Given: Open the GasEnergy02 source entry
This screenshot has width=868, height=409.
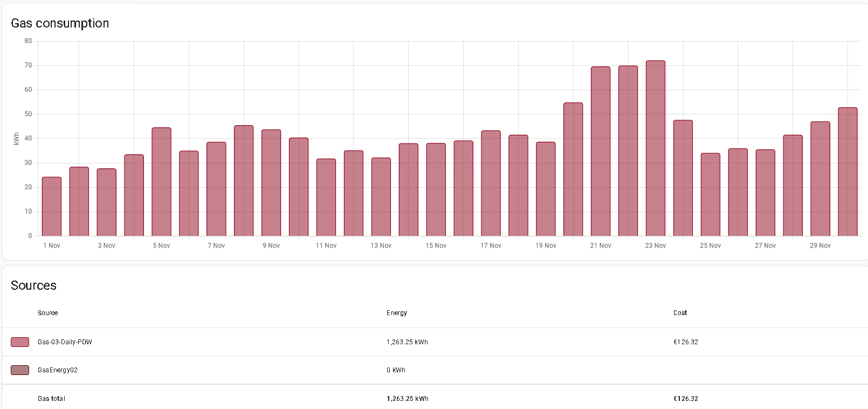Looking at the screenshot, I should (58, 370).
